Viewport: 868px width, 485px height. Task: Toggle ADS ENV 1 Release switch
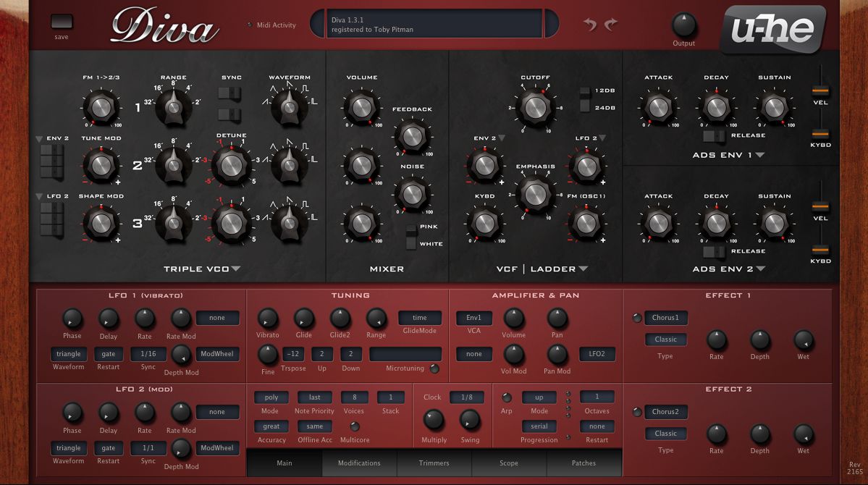tap(714, 135)
